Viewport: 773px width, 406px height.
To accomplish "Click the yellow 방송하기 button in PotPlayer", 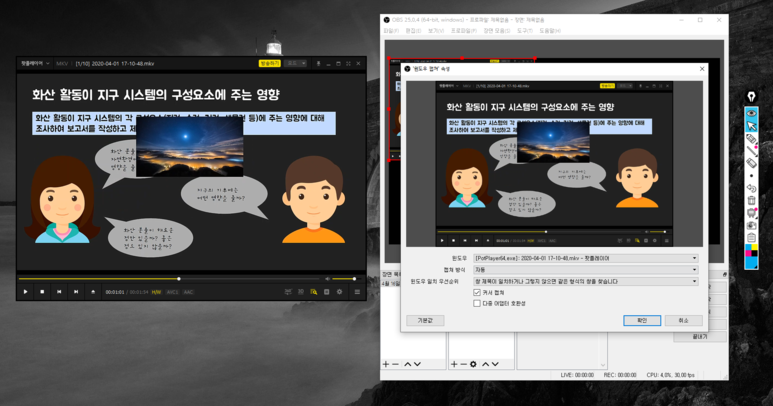I will [x=270, y=63].
